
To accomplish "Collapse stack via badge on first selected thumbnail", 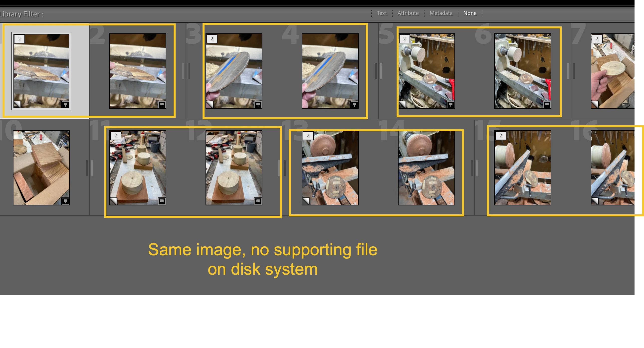I will tap(19, 39).
